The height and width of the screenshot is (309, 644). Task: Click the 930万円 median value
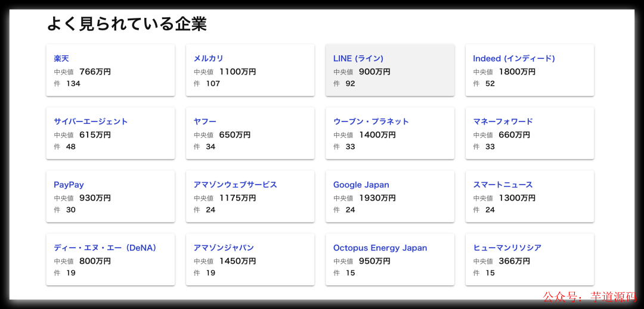pos(95,198)
